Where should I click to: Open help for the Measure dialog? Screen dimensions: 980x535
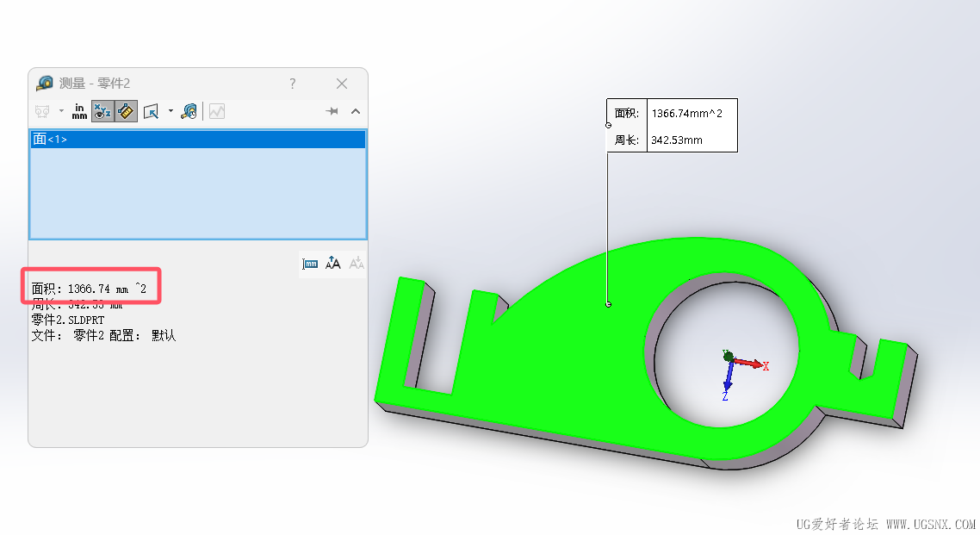(x=293, y=84)
